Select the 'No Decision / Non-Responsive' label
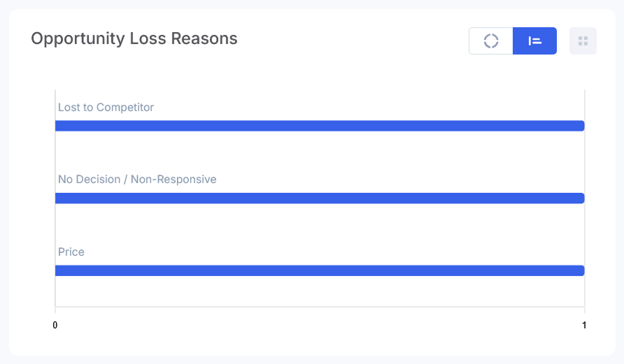Image resolution: width=624 pixels, height=364 pixels. [137, 180]
